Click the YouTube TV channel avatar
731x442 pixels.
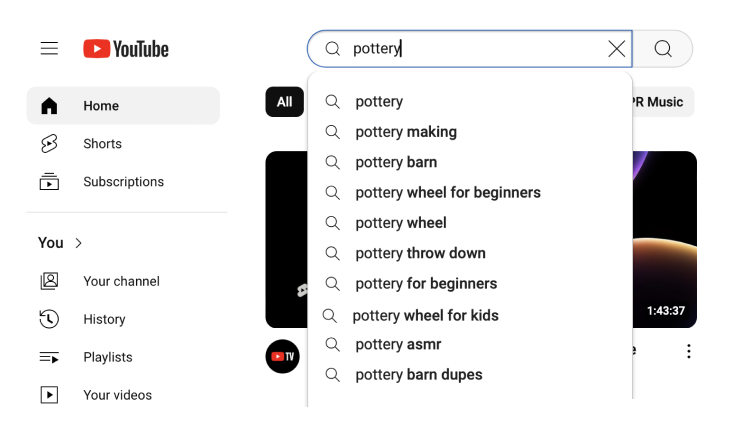(x=282, y=356)
